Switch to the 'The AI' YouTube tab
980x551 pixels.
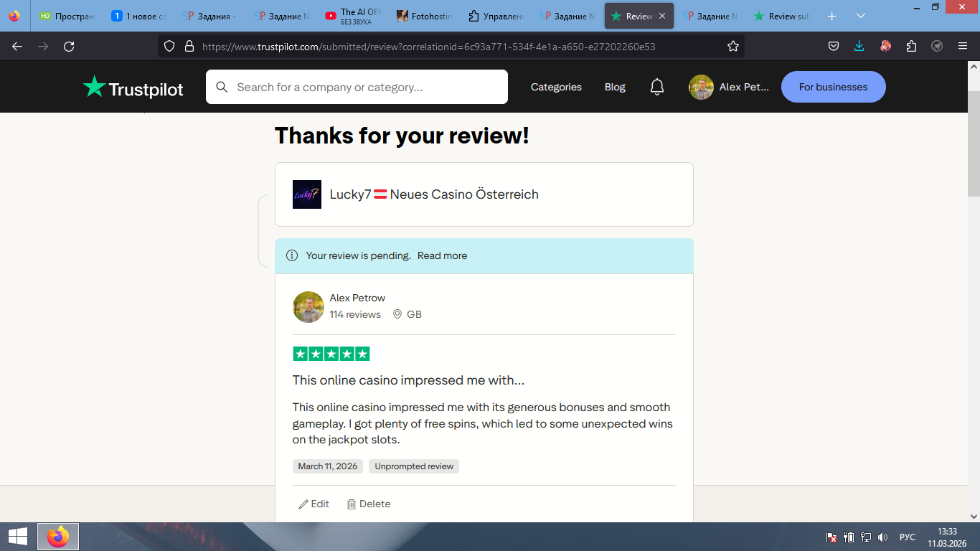pyautogui.click(x=353, y=16)
